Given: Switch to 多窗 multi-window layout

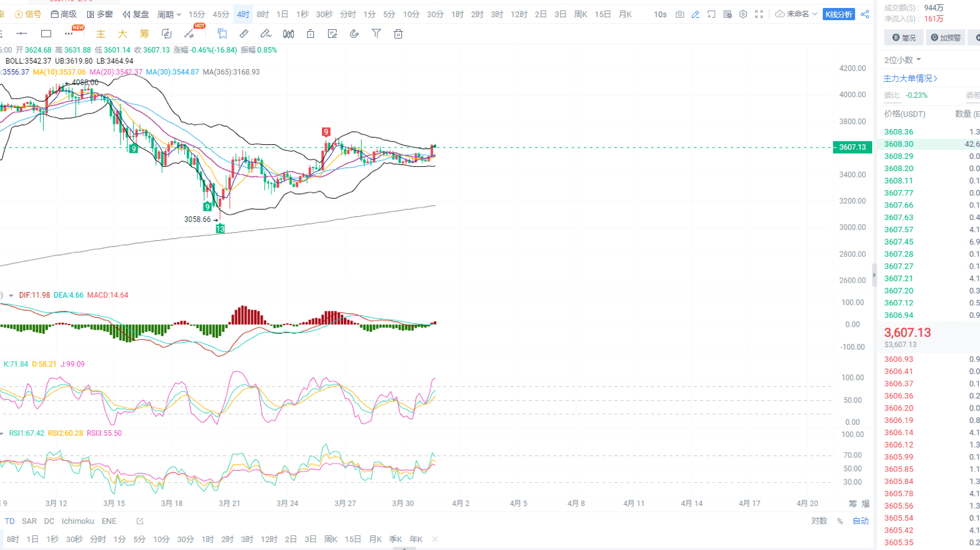Looking at the screenshot, I should tap(100, 14).
